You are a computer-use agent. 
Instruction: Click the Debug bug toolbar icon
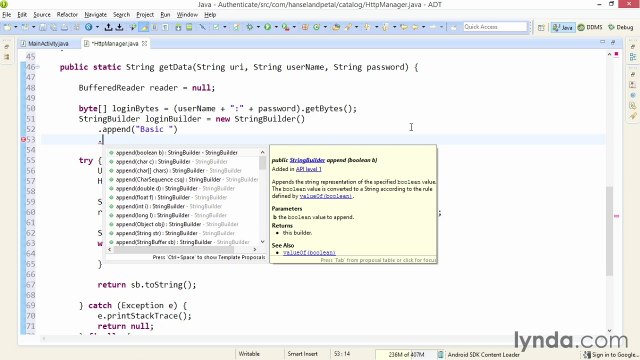coord(249,27)
